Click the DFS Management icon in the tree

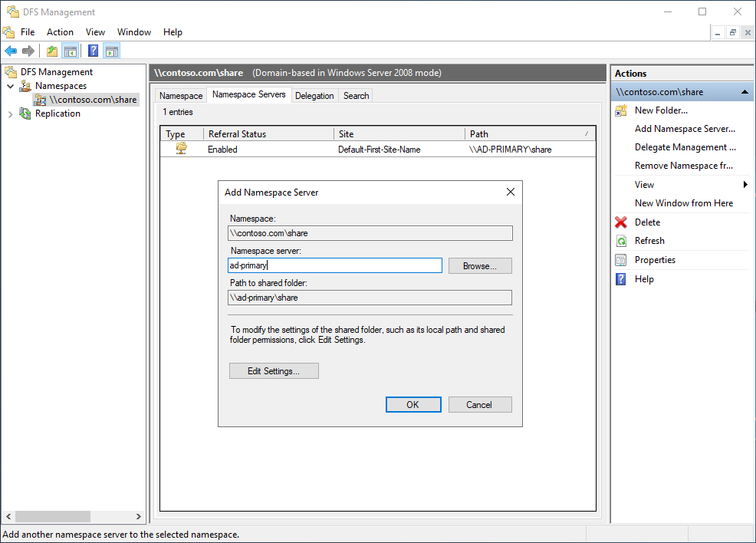pyautogui.click(x=11, y=72)
